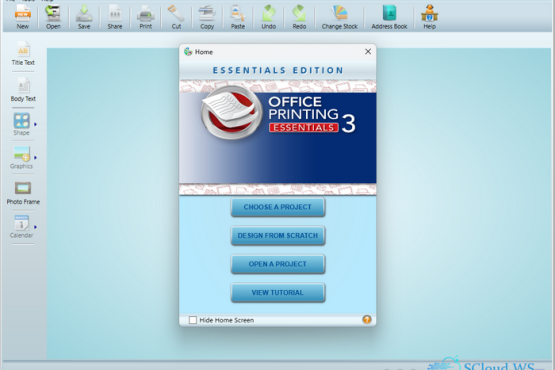Click the CHOOSE A PROJECT button

(278, 207)
